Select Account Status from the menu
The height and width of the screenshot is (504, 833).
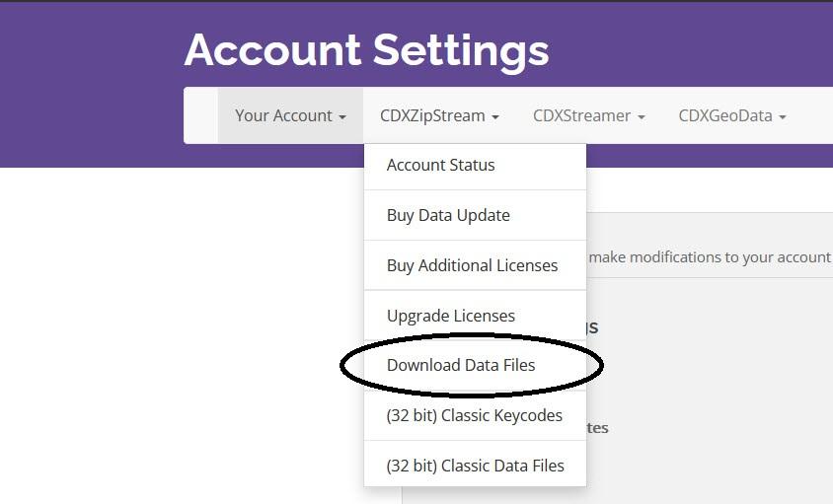click(x=475, y=165)
